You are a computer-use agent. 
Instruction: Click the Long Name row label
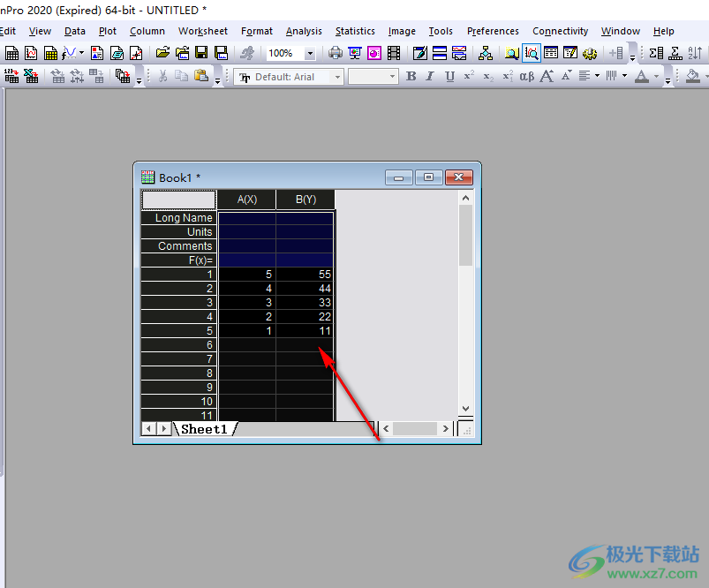[179, 218]
